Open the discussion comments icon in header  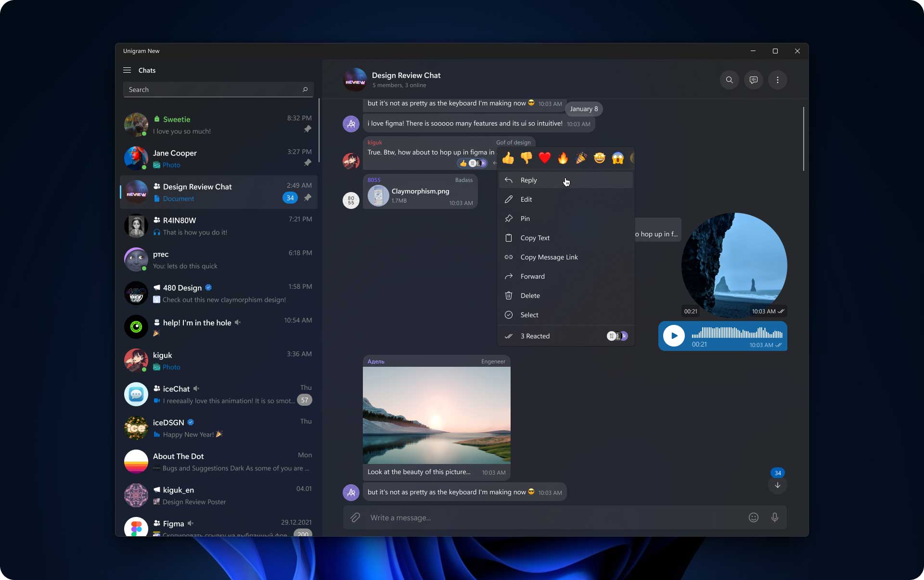coord(753,80)
